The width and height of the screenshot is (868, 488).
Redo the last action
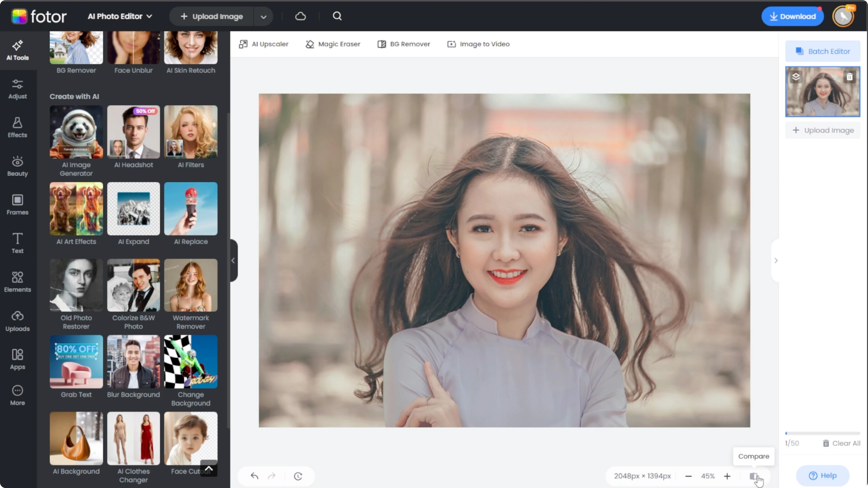[x=271, y=476]
